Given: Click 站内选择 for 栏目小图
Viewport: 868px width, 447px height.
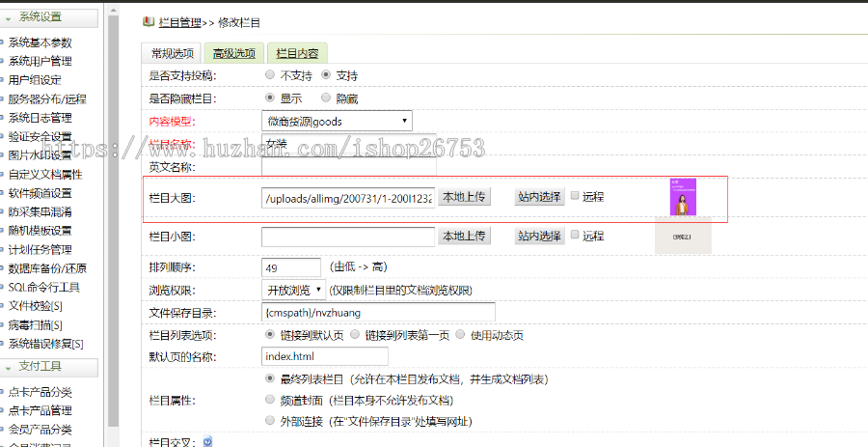Looking at the screenshot, I should [540, 236].
